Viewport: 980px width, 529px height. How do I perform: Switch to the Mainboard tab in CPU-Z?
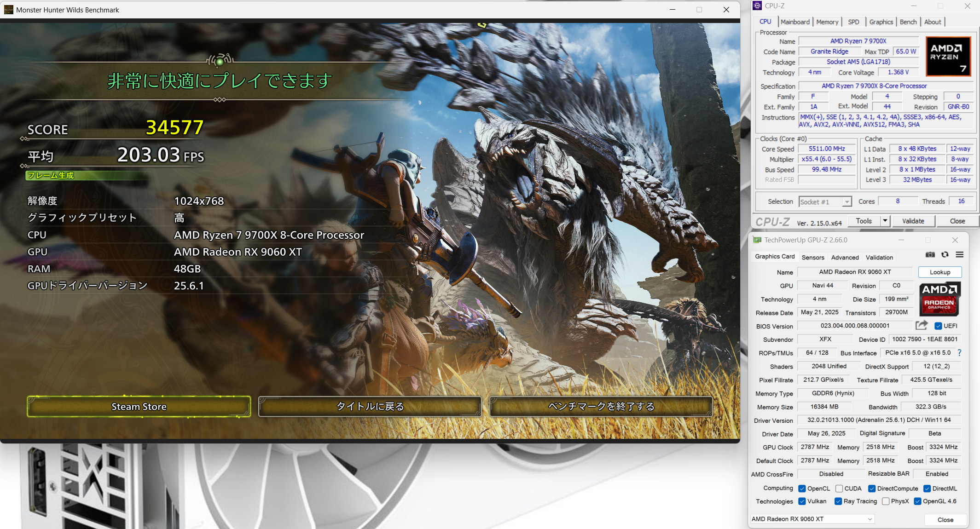click(795, 22)
